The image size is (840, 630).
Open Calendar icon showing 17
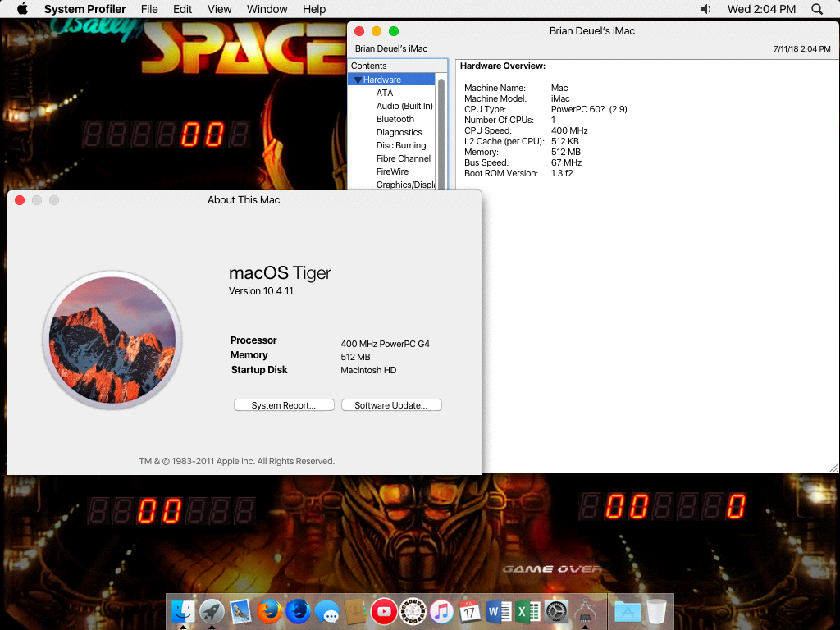tap(470, 611)
